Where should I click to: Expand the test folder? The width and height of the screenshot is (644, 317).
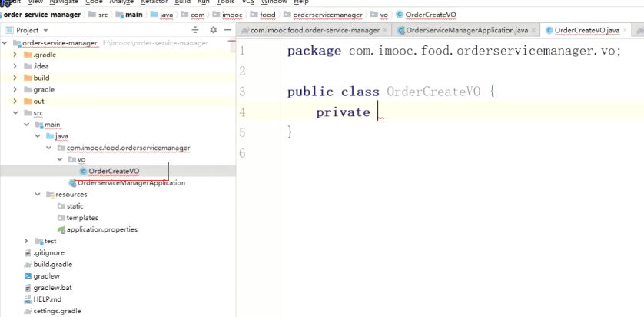[x=26, y=241]
